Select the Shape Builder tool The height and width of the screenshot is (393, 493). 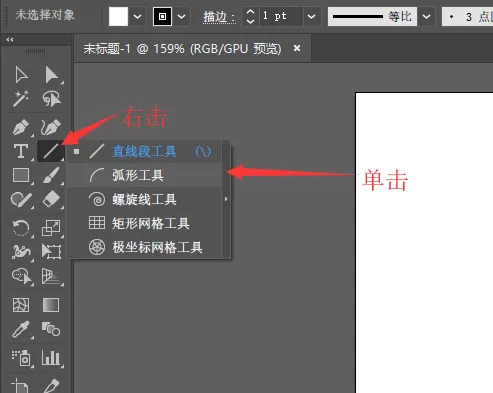22,276
